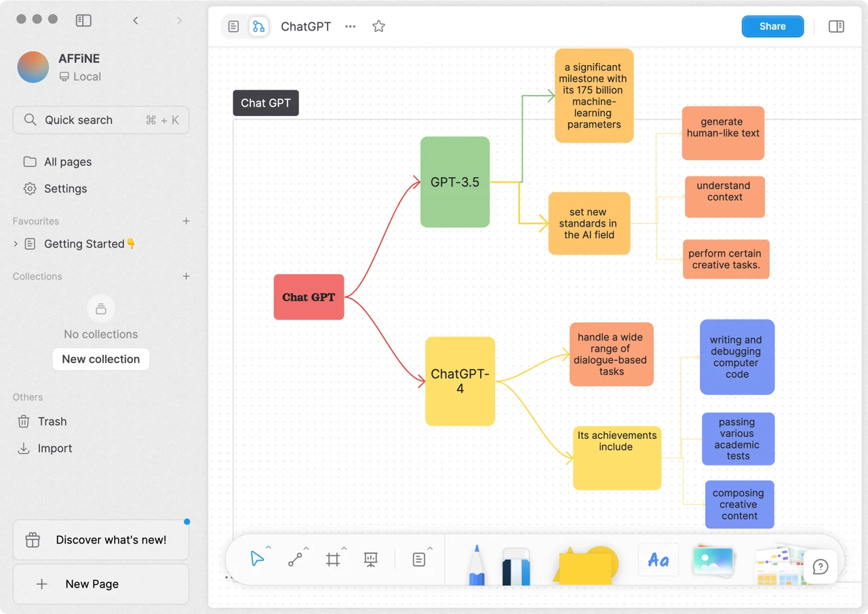The image size is (868, 614).
Task: Click the New collection button
Action: pos(101,359)
